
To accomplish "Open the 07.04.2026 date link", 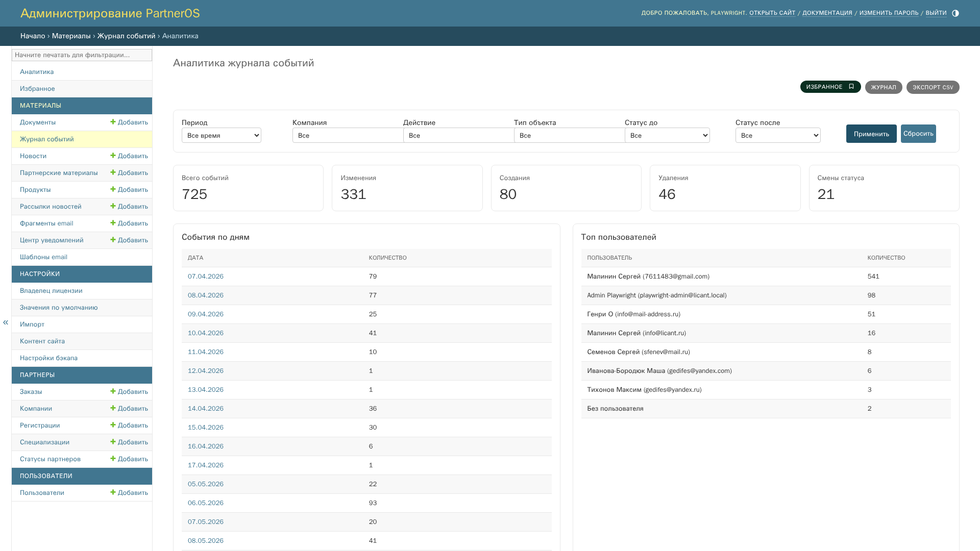I will [206, 277].
